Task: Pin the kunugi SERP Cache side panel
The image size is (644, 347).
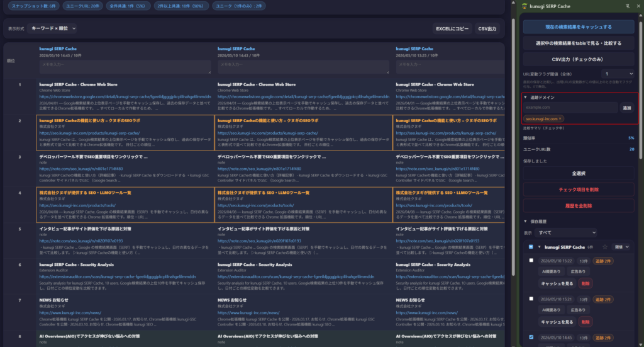Action: 628,6
